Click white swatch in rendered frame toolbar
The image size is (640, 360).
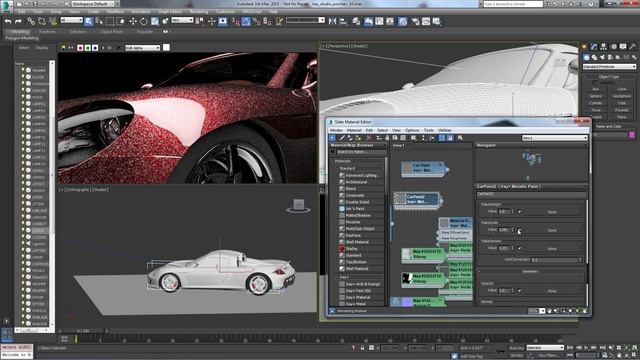pyautogui.click(x=166, y=47)
